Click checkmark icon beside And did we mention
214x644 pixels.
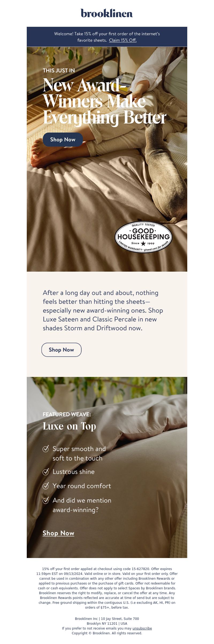point(46,500)
